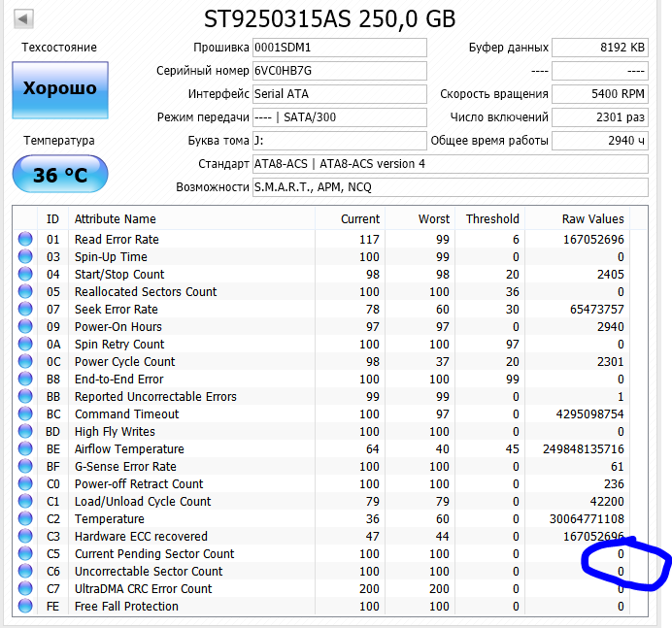Click the ID column header
Viewport: 672px width, 628px height.
(x=52, y=219)
